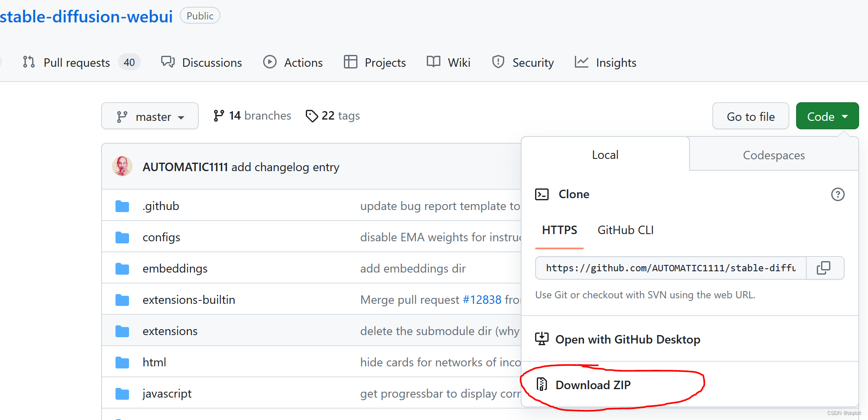The image size is (868, 420).
Task: Click the javascript folder icon
Action: point(122,394)
